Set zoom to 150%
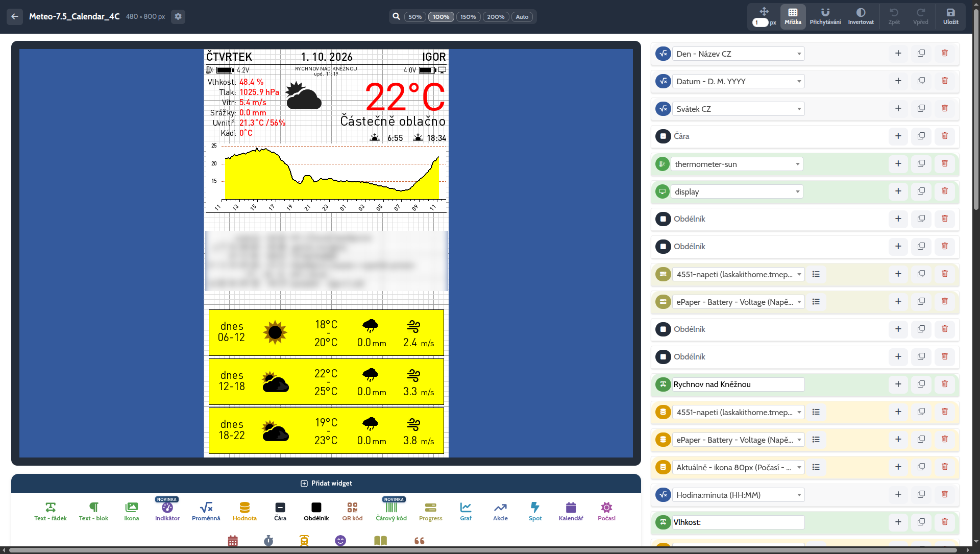This screenshot has width=980, height=554. (468, 17)
